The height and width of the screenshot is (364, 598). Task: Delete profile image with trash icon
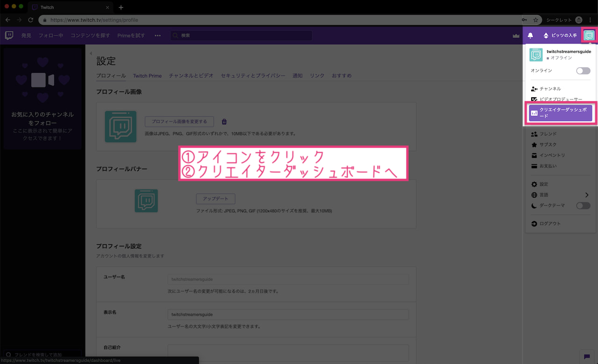click(224, 121)
